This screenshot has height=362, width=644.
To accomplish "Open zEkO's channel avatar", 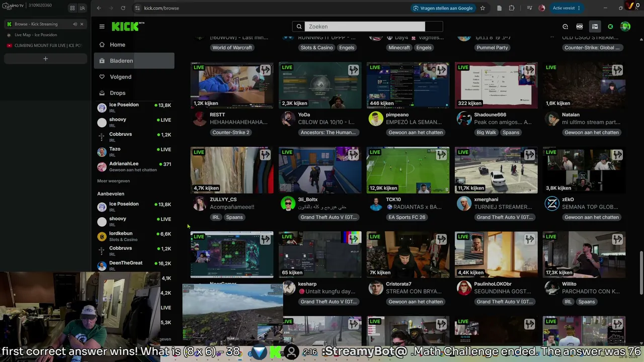I will tap(552, 204).
